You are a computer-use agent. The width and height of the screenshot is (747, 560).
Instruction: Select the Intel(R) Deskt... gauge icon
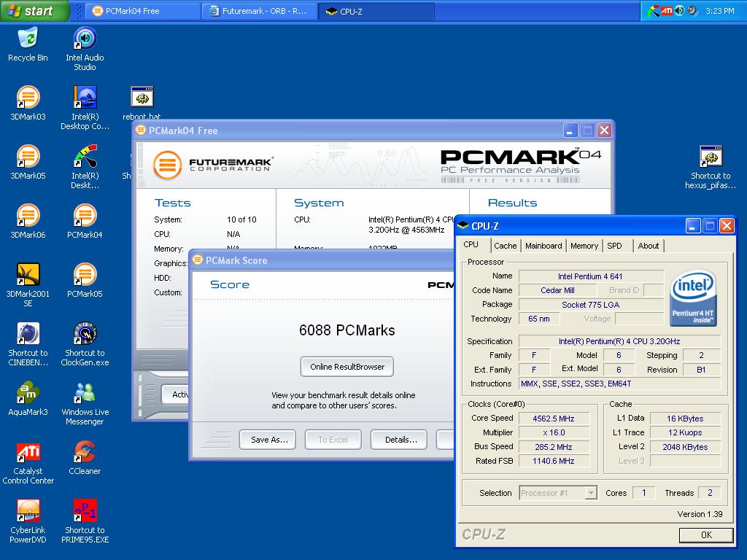pyautogui.click(x=85, y=167)
